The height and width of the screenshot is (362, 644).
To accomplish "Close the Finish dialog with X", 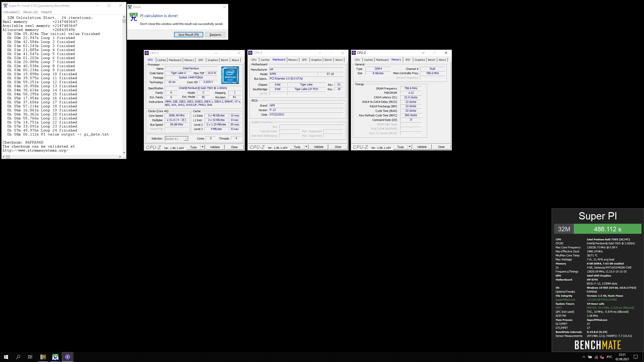I will pyautogui.click(x=224, y=7).
